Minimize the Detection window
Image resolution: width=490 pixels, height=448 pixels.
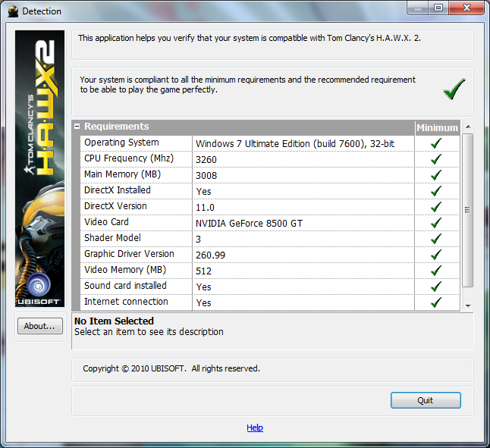tap(418, 8)
